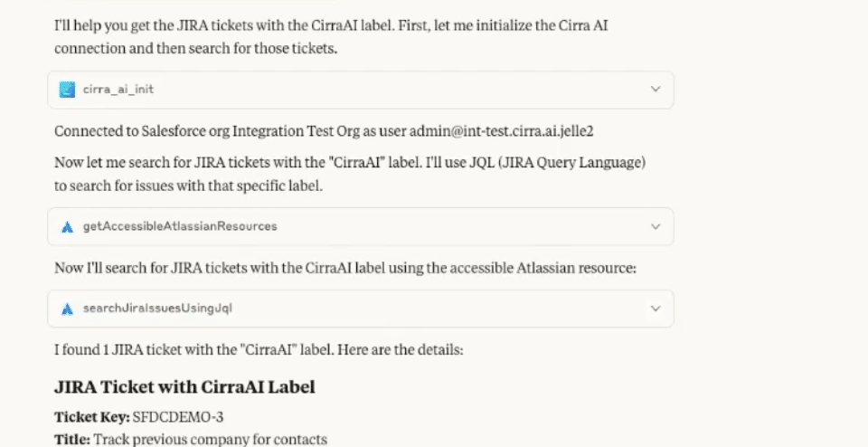Expand the cirra_ai_init chevron arrow
This screenshot has width=868, height=447.
(656, 90)
